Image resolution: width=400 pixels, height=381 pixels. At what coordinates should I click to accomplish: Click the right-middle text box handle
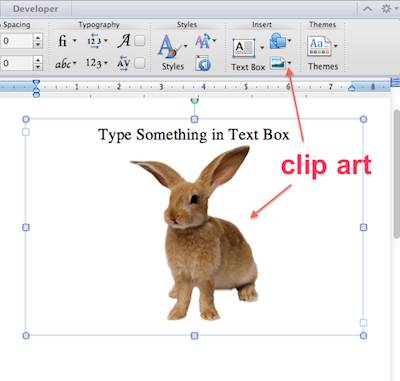364,227
